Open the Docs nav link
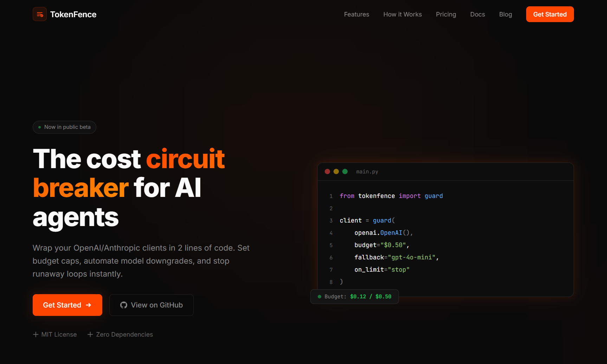This screenshot has height=364, width=607. pos(478,14)
